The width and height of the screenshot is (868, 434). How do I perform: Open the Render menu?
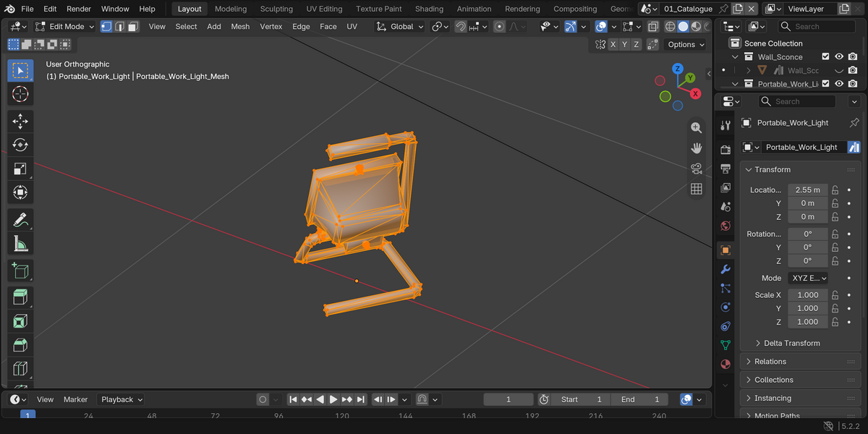point(79,9)
